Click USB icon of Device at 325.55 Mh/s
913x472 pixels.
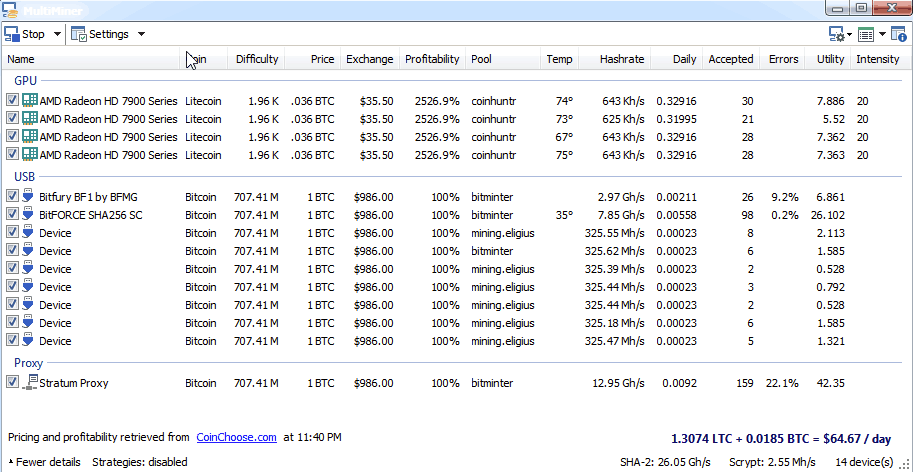28,233
